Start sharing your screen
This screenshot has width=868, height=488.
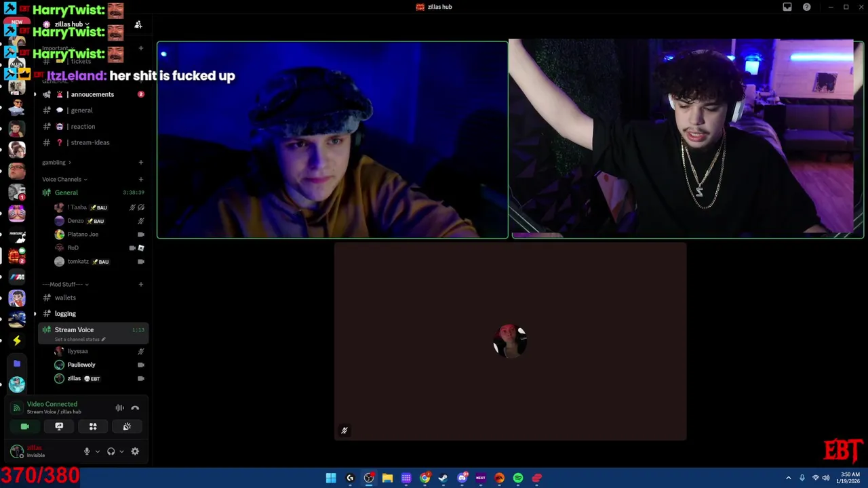tap(59, 426)
